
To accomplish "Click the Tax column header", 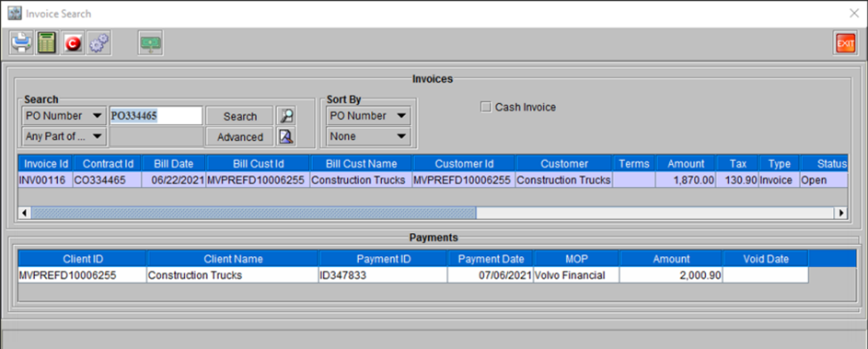I will click(737, 164).
